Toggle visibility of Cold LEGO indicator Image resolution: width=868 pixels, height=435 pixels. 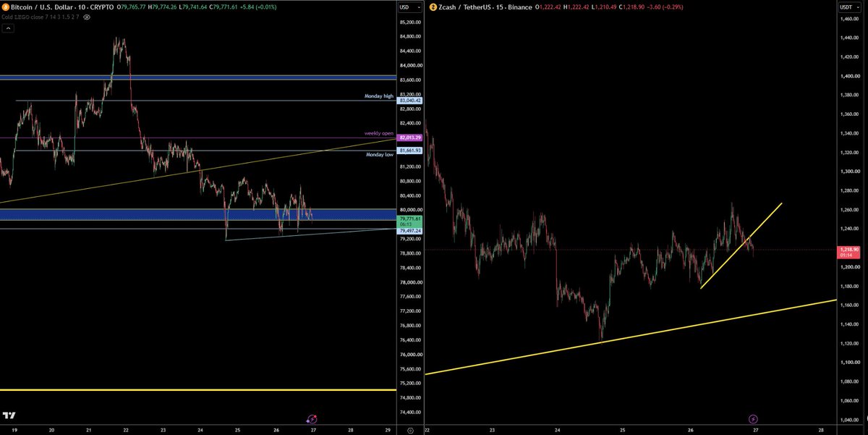coord(87,16)
